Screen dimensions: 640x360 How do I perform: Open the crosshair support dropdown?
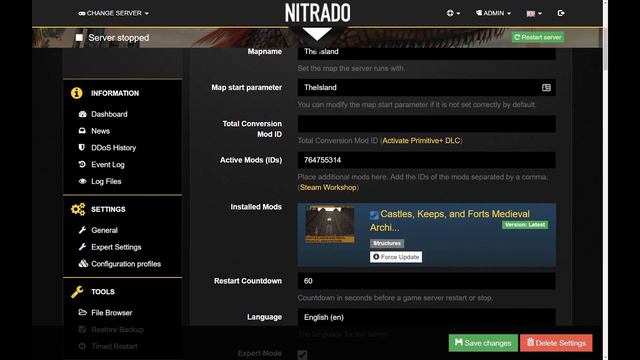coord(453,13)
